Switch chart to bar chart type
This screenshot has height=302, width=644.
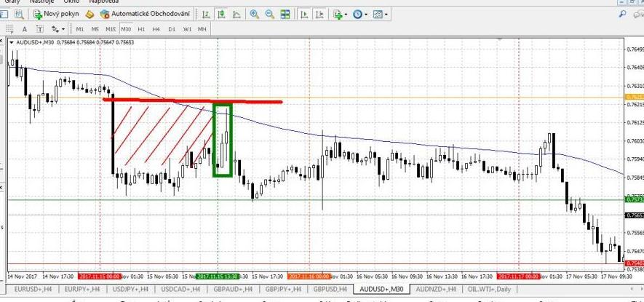(x=206, y=15)
